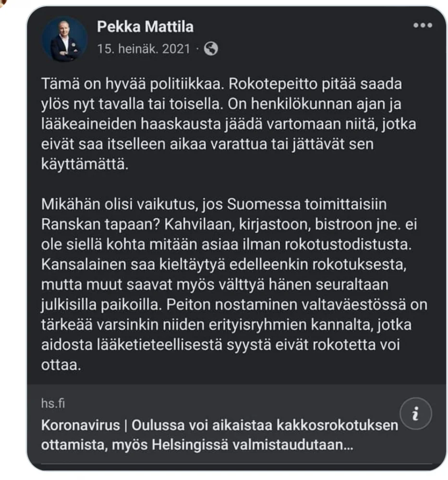Click the circled info icon on link preview
Image resolution: width=448 pixels, height=480 pixels.
[x=415, y=413]
